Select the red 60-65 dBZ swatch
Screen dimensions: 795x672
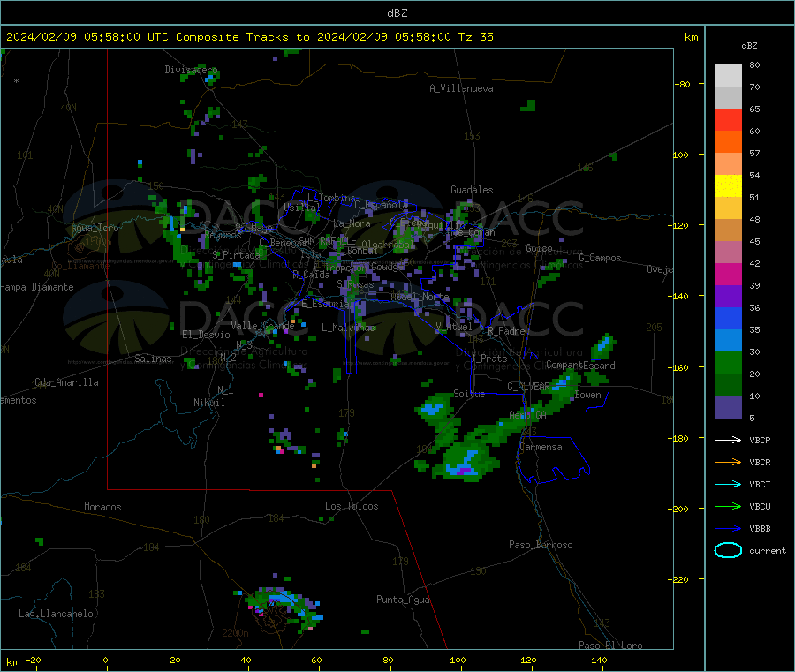pos(728,119)
